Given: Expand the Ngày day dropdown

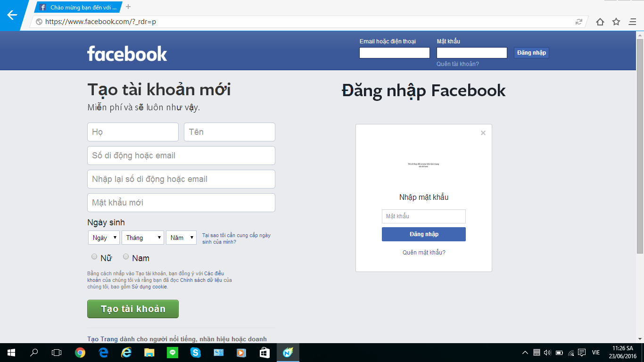Looking at the screenshot, I should point(104,238).
